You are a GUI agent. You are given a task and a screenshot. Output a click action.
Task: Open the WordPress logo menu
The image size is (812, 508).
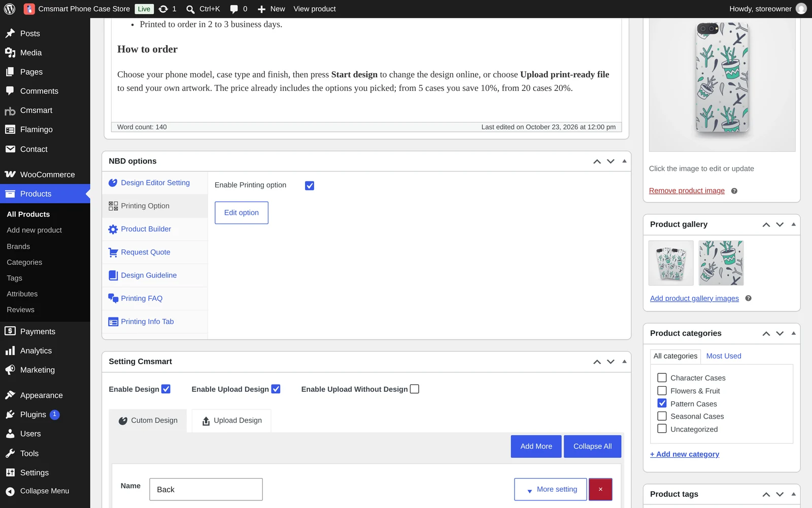pos(10,9)
